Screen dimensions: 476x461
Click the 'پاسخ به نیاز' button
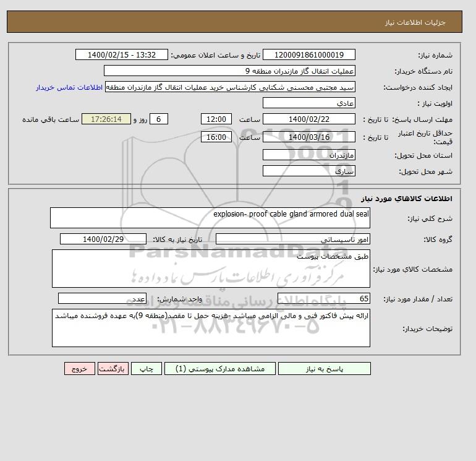(x=324, y=368)
